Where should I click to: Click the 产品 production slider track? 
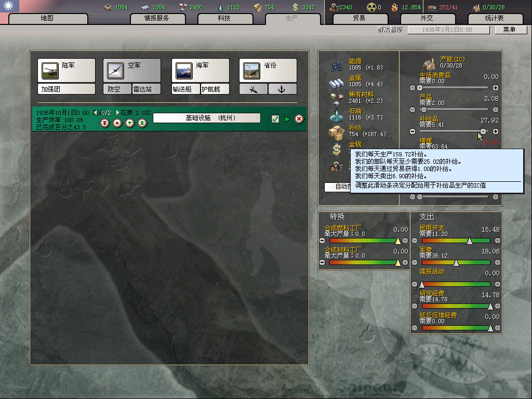[x=454, y=110]
